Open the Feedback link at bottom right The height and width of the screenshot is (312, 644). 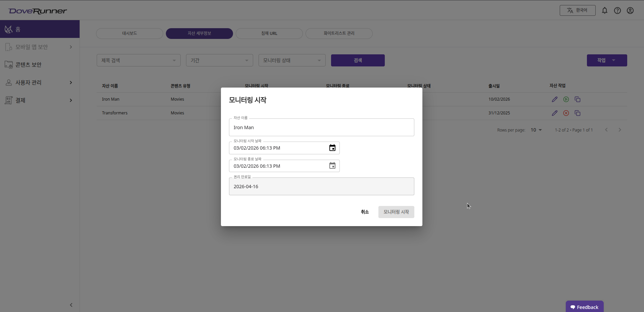584,306
